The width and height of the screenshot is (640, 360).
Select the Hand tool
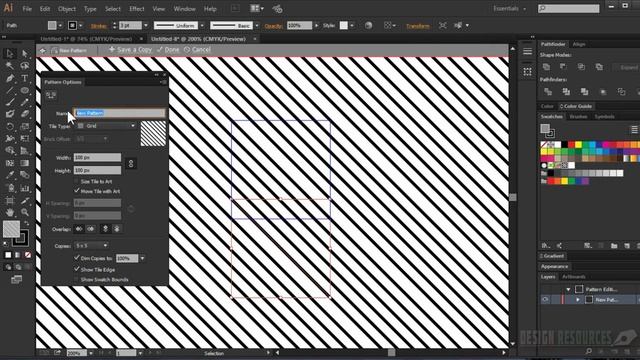pyautogui.click(x=10, y=212)
